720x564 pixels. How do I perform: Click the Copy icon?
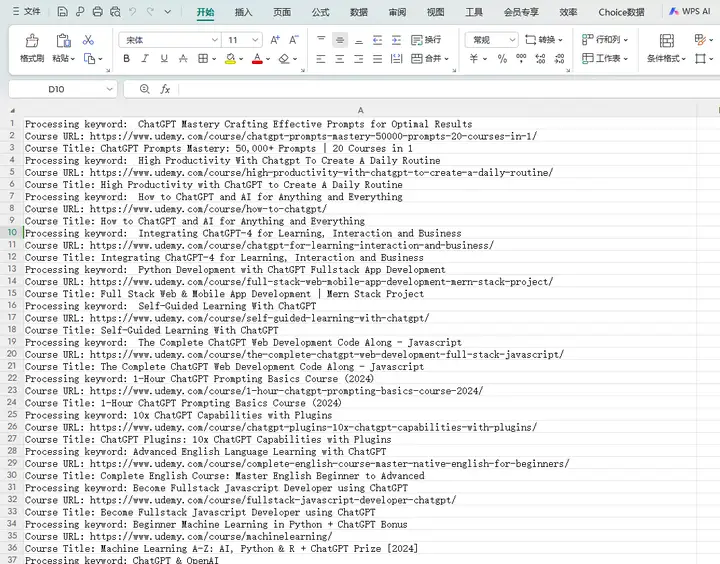coord(90,58)
